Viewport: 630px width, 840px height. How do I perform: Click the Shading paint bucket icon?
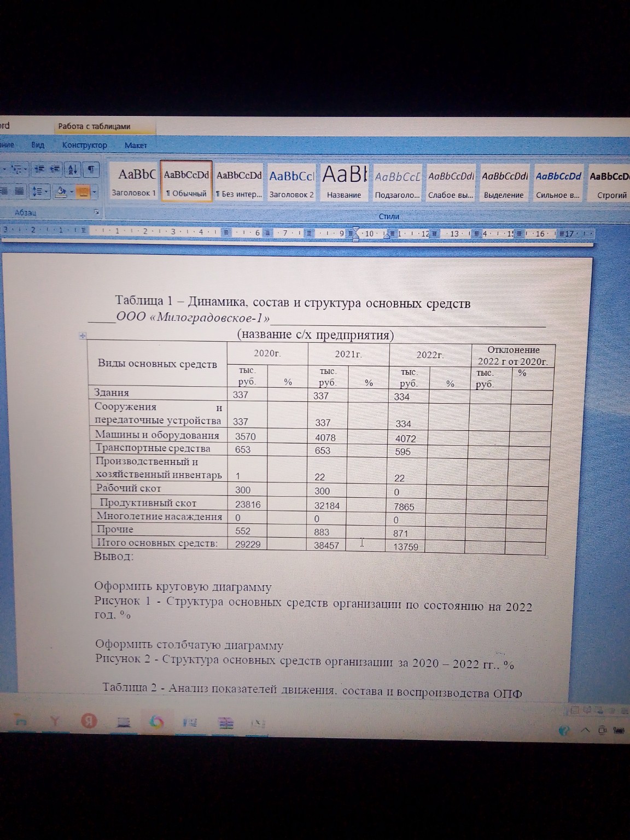coord(61,192)
